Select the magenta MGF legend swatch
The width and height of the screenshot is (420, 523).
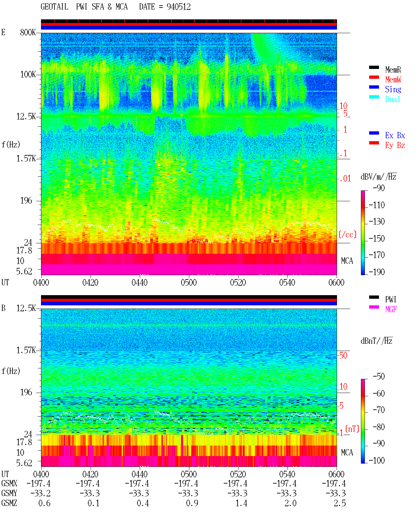click(374, 307)
